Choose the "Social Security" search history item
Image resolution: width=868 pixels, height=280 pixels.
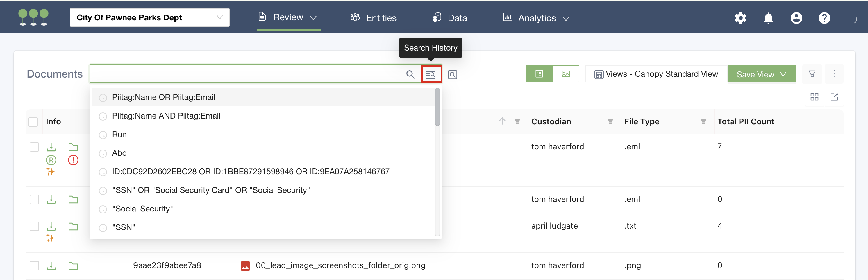pos(142,209)
